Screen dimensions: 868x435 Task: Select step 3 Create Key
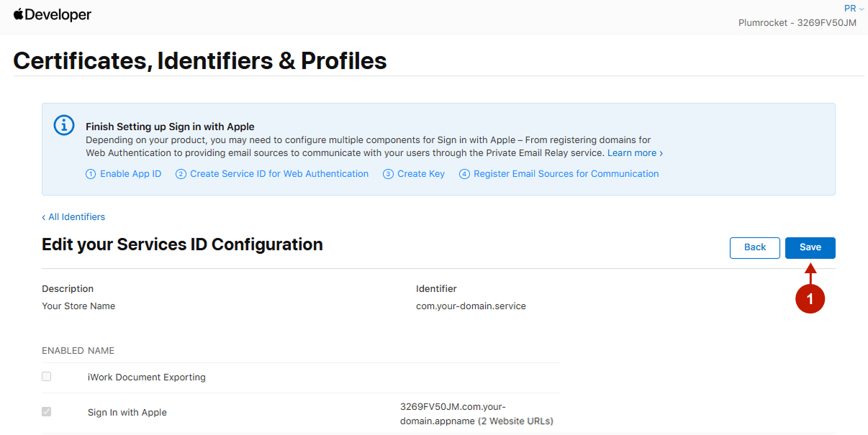tap(414, 174)
